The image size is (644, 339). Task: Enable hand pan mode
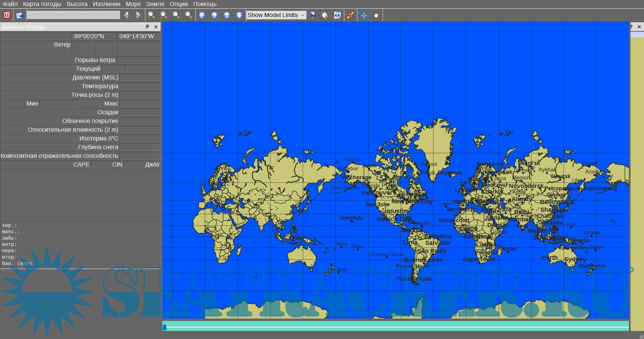pos(376,15)
